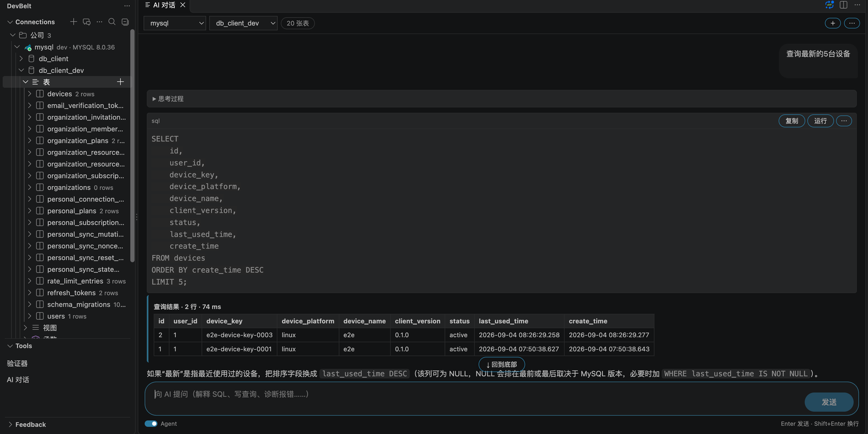Image resolution: width=868 pixels, height=434 pixels.
Task: Select the refresh_tokens table
Action: 71,293
